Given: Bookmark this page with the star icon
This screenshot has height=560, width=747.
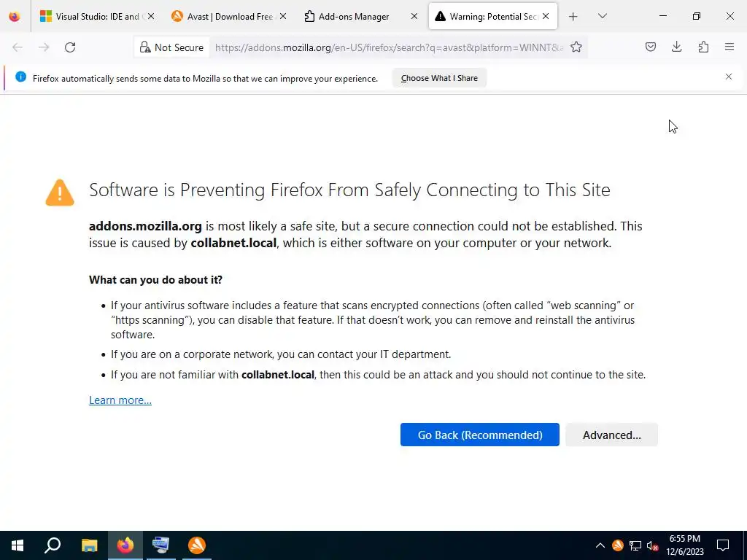Looking at the screenshot, I should 576,47.
